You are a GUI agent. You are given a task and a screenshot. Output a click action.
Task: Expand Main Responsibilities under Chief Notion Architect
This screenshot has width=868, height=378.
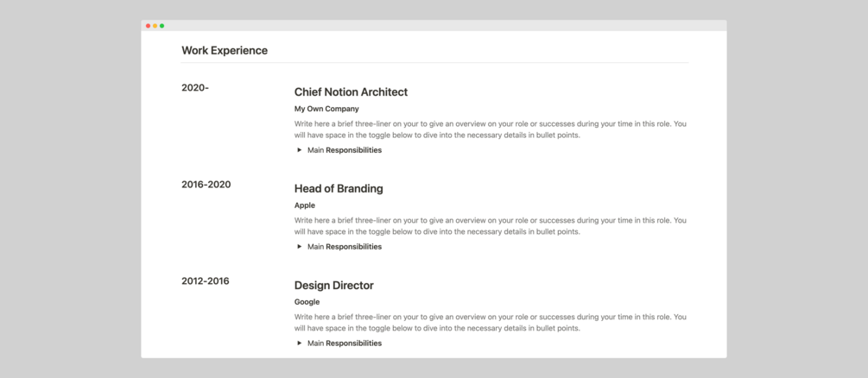pyautogui.click(x=300, y=150)
